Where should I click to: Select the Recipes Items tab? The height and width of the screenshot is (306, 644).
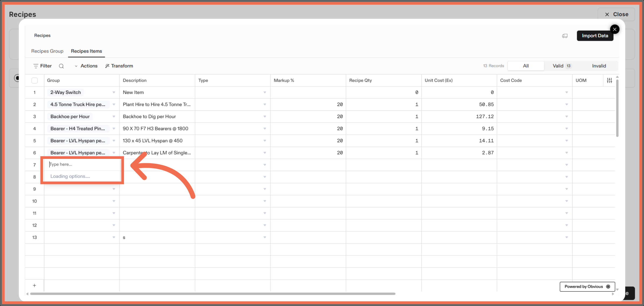point(86,51)
